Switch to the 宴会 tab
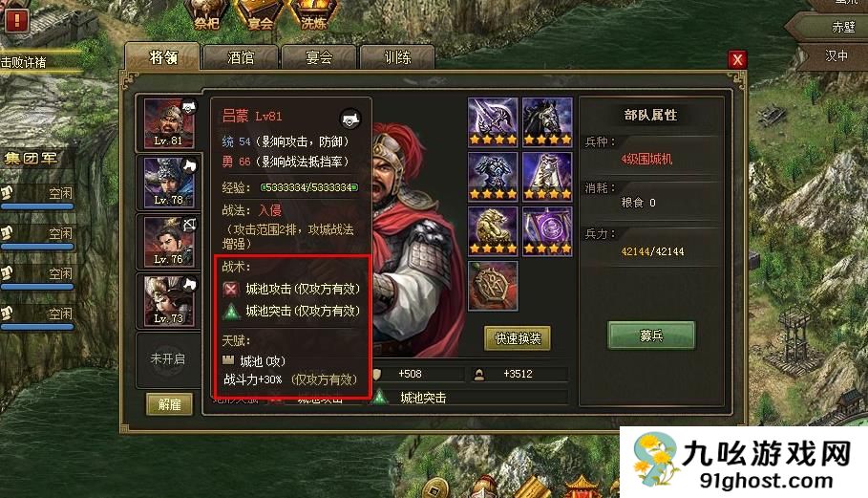Screen dimensions: 868x498 (319, 57)
